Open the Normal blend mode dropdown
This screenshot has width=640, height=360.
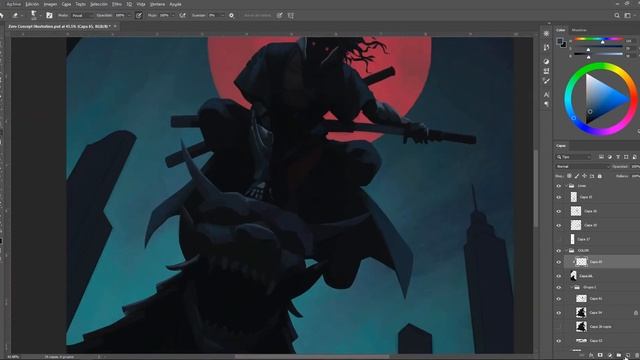click(582, 167)
